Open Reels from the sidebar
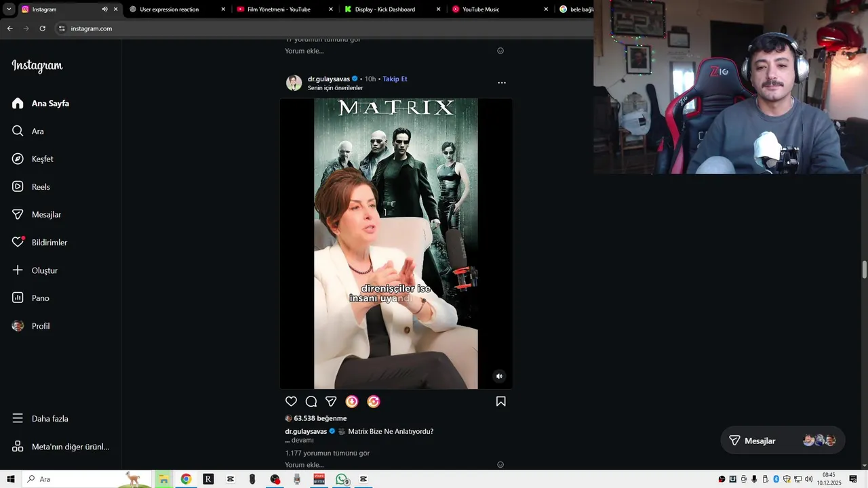The height and width of the screenshot is (488, 868). [x=31, y=186]
